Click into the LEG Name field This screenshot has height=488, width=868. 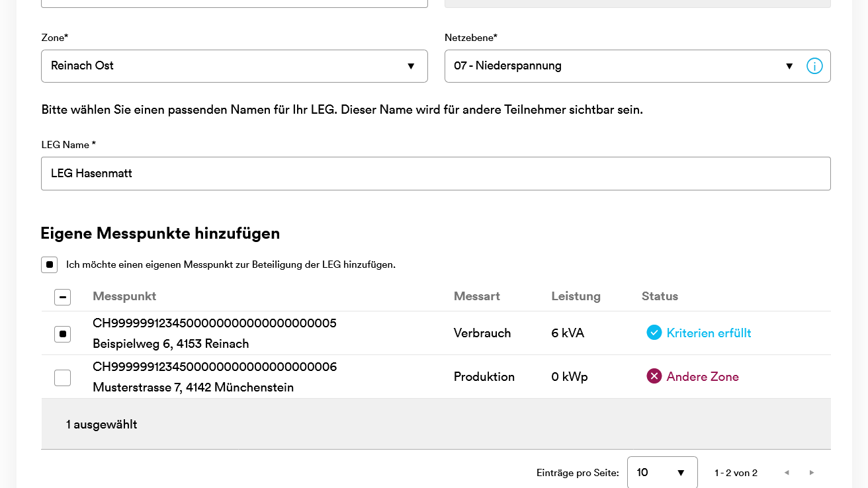435,173
